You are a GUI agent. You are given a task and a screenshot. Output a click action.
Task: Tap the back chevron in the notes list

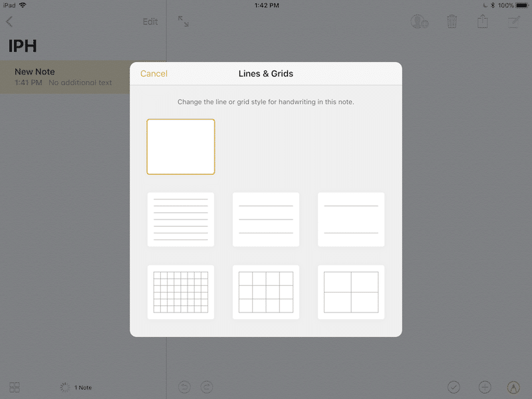click(9, 22)
